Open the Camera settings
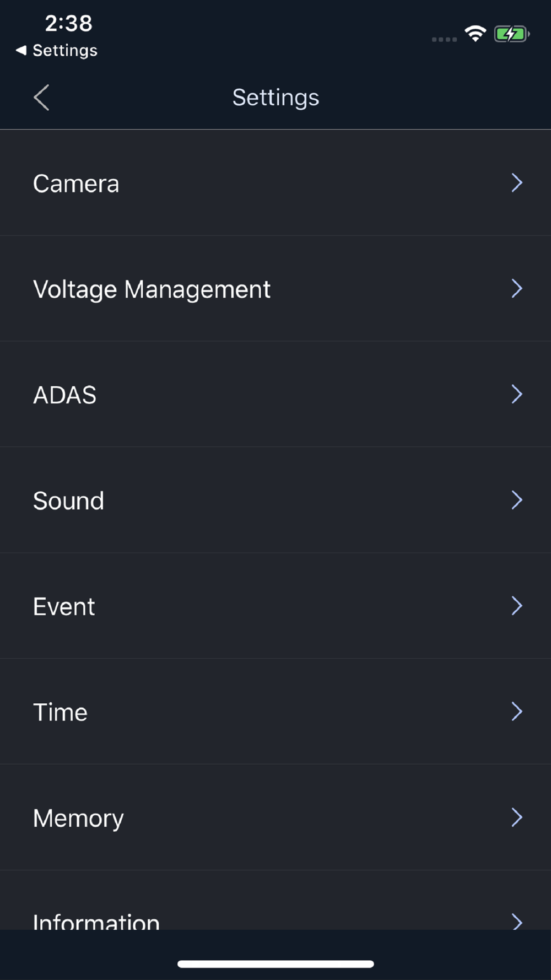This screenshot has width=551, height=980. (x=76, y=184)
